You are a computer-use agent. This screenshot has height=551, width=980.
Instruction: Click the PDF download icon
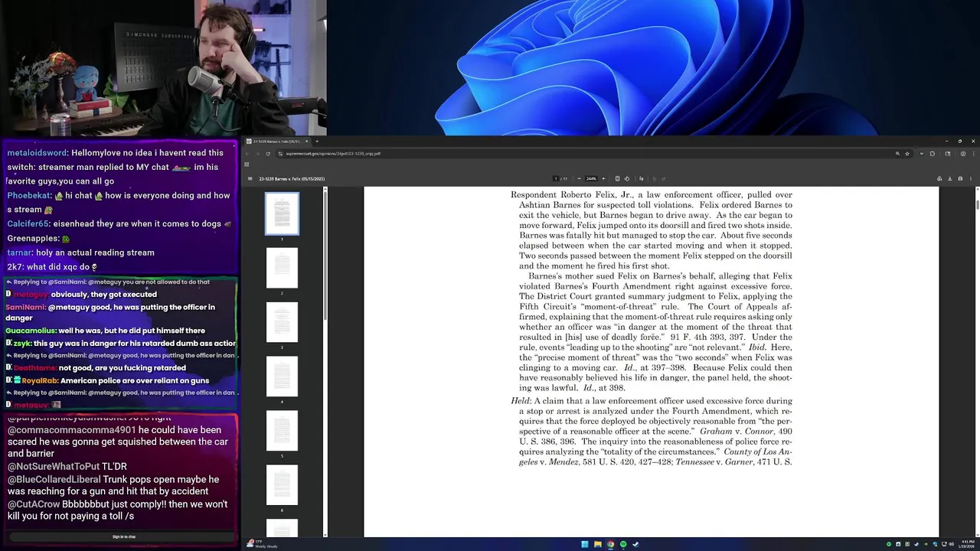[949, 178]
